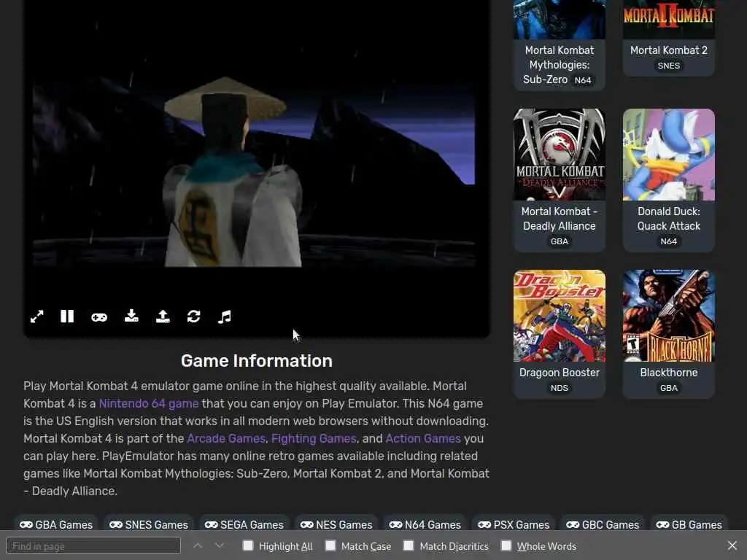Go to PSX Games category
The height and width of the screenshot is (560, 747).
(x=514, y=524)
